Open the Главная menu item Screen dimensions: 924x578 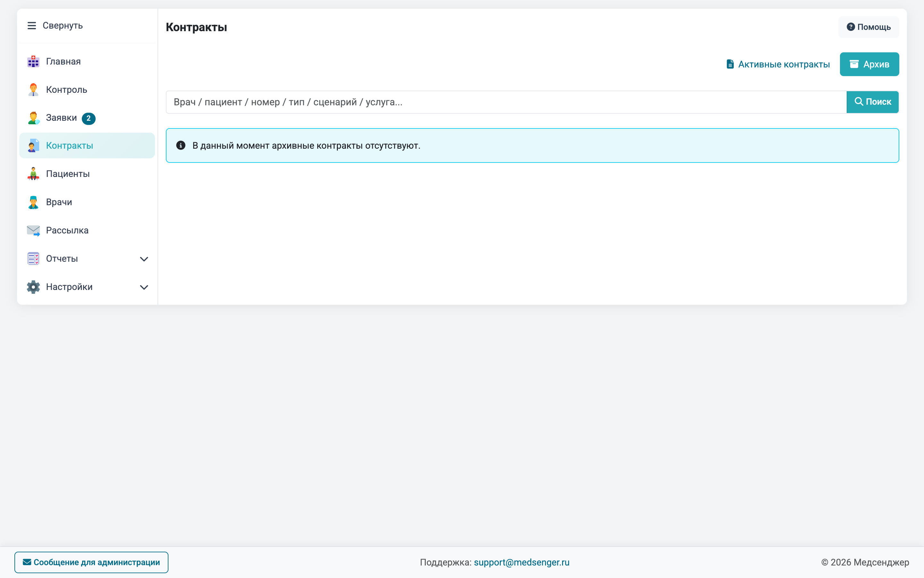[87, 62]
